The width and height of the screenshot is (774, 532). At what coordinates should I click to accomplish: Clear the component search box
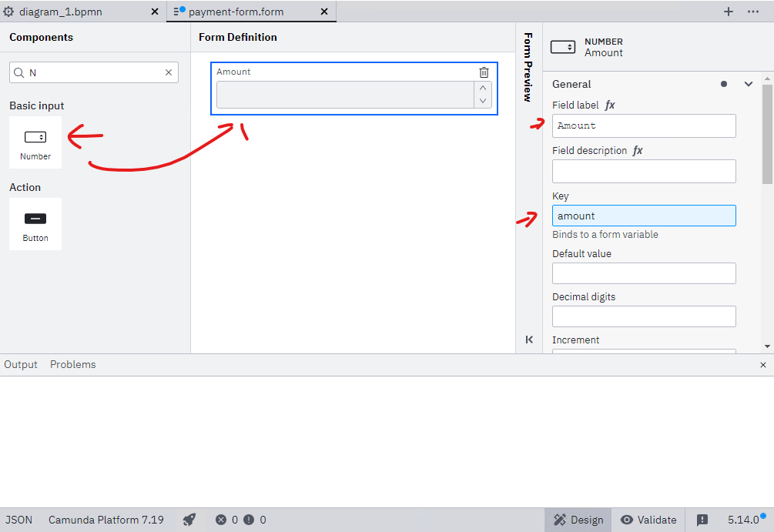[x=169, y=72]
